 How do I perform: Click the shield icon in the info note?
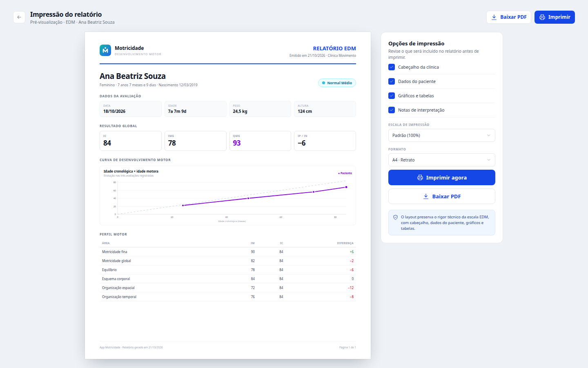click(395, 218)
